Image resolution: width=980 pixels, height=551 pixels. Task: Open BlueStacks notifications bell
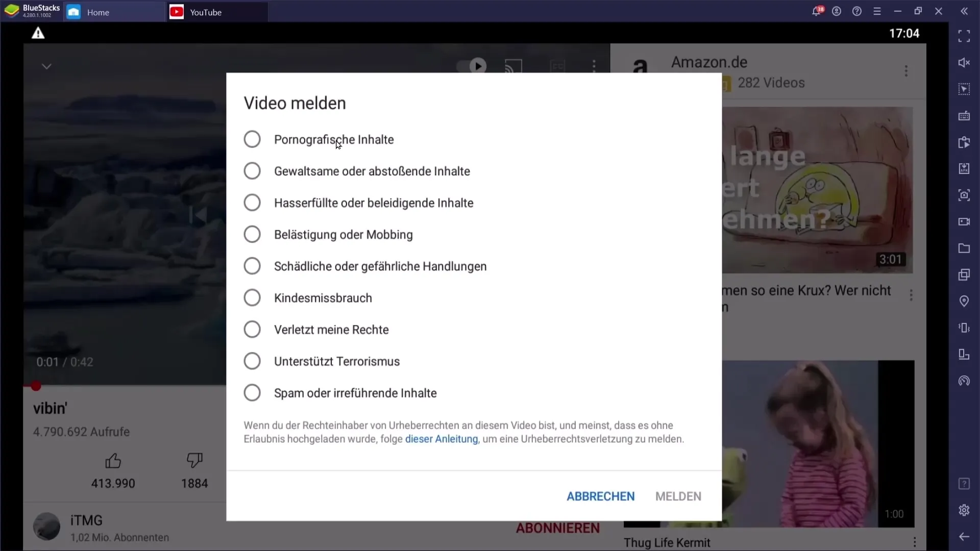pos(817,11)
